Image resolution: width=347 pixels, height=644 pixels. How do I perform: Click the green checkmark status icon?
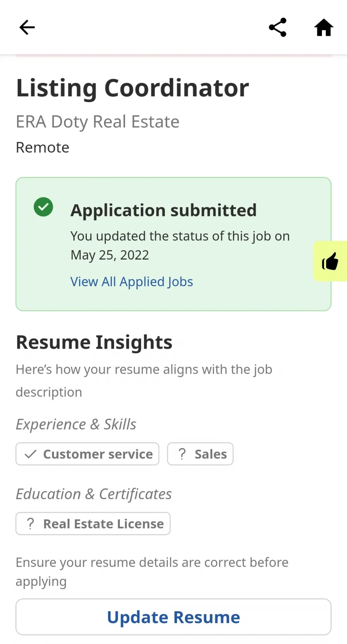coord(43,207)
